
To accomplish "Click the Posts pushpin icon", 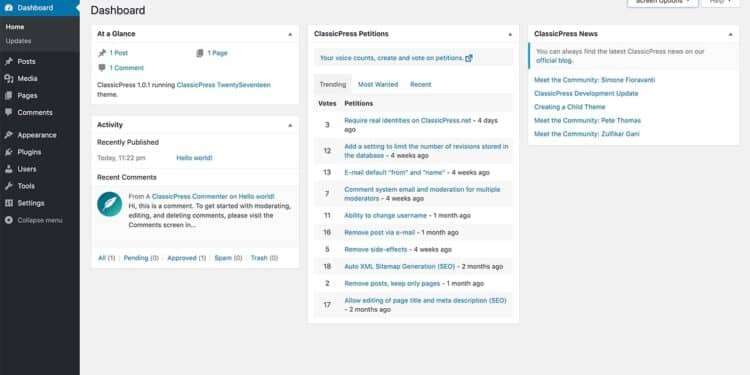I will [x=9, y=62].
